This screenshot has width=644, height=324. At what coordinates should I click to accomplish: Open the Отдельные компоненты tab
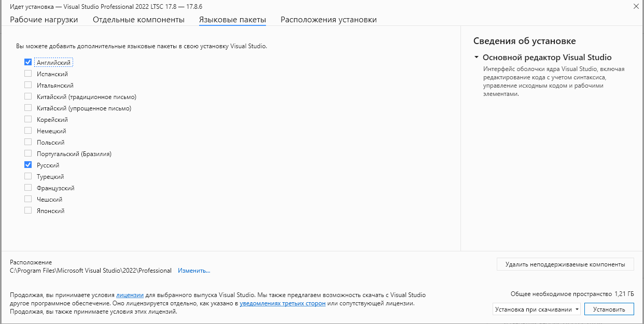(138, 20)
